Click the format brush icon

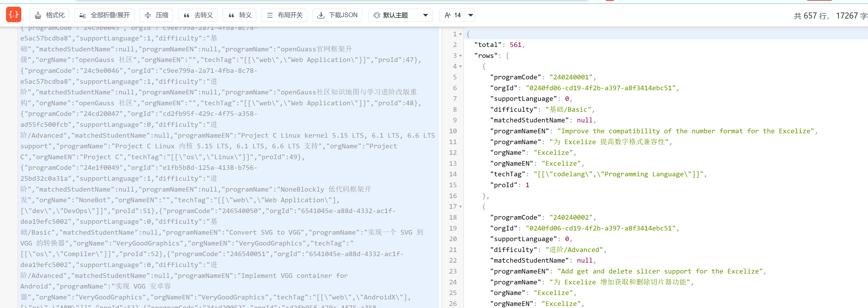click(x=38, y=16)
